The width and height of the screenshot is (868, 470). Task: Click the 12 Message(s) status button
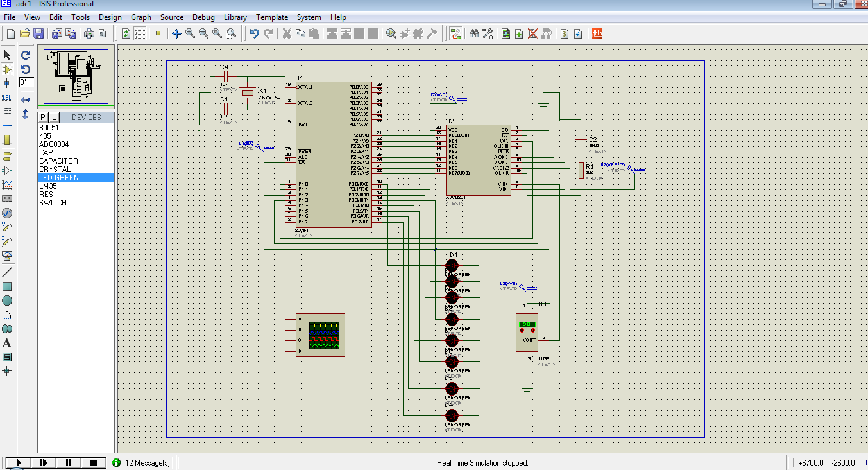pos(142,462)
